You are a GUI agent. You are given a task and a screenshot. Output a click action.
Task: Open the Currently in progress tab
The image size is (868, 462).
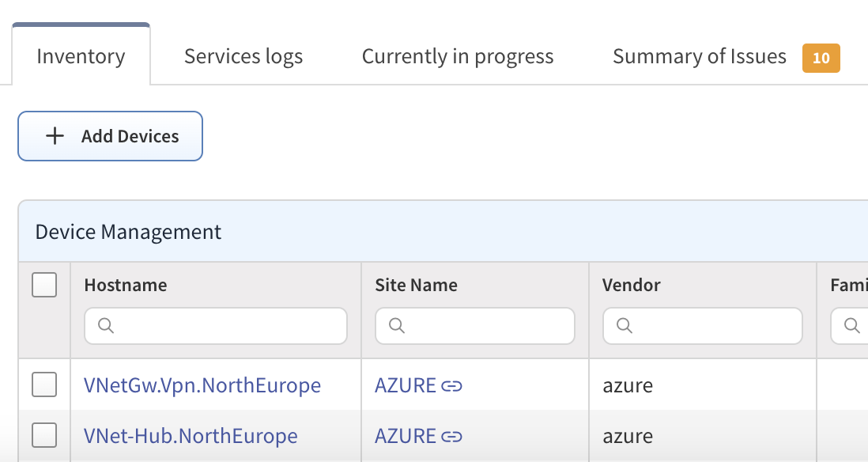coord(458,57)
